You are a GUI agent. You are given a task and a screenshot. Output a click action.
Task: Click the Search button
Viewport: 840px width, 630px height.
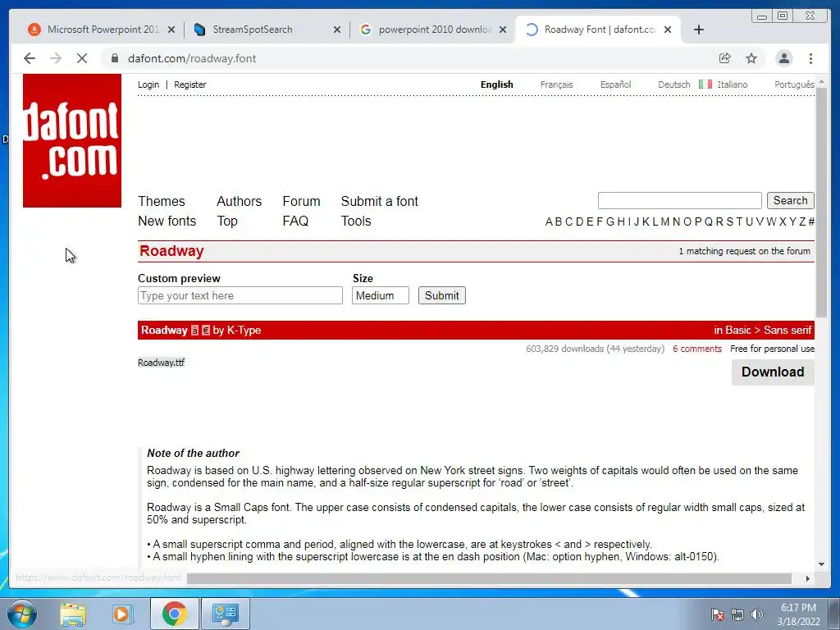coord(790,200)
